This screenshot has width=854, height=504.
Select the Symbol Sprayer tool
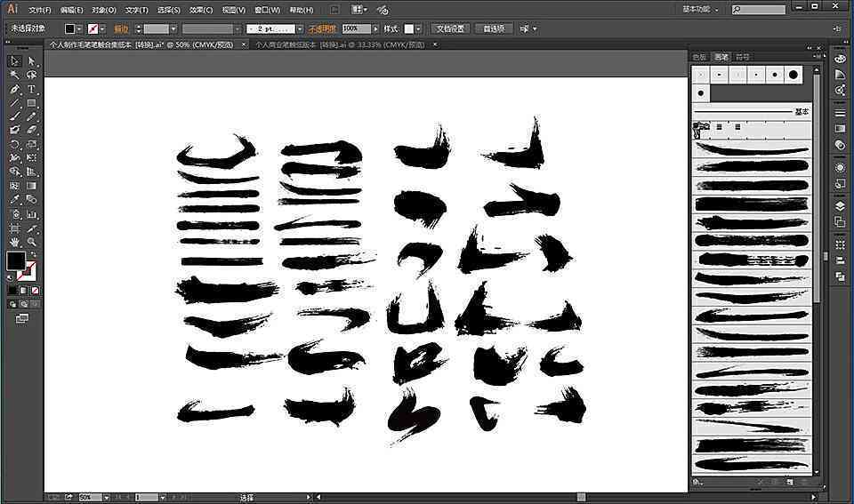click(15, 214)
